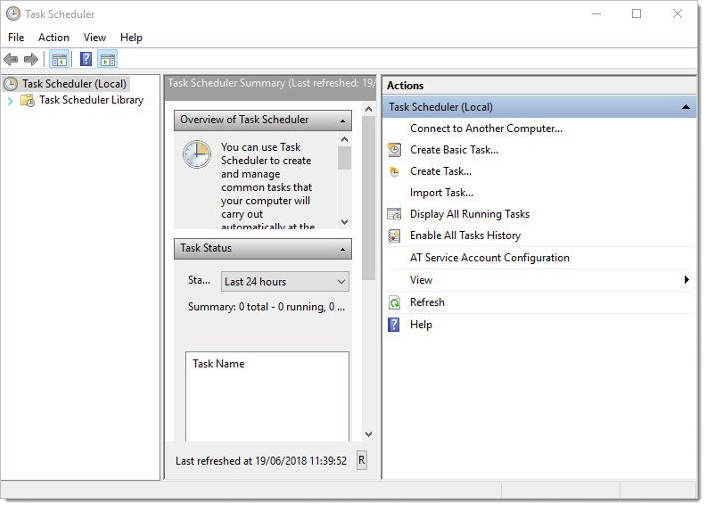706x507 pixels.
Task: Expand the Task Scheduler Library node
Action: (10, 100)
